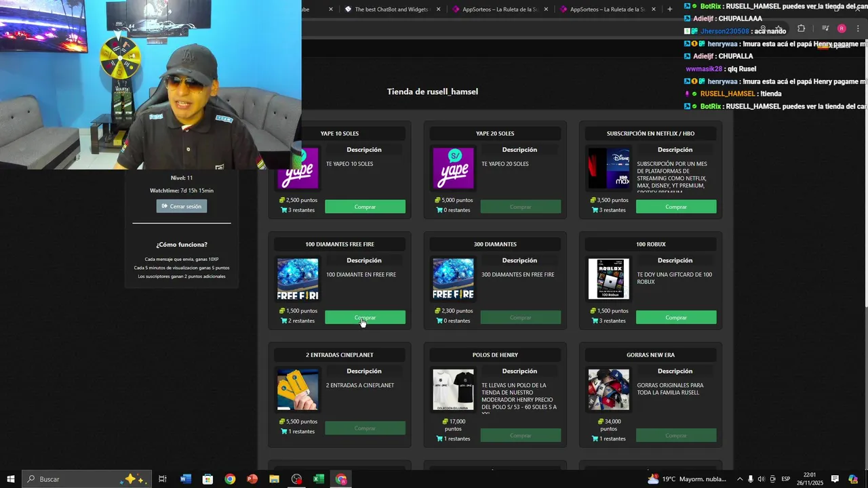Close The best ChatBot and Widgets tab
Screen dimensions: 868x488
(438, 9)
